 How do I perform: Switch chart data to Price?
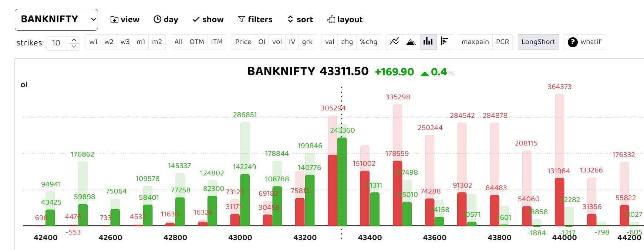(x=243, y=42)
